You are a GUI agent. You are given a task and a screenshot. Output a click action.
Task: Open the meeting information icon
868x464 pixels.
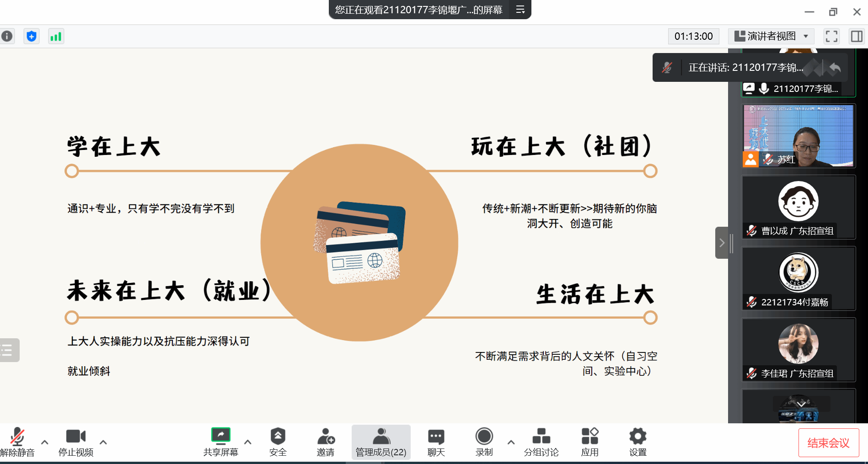[x=7, y=36]
